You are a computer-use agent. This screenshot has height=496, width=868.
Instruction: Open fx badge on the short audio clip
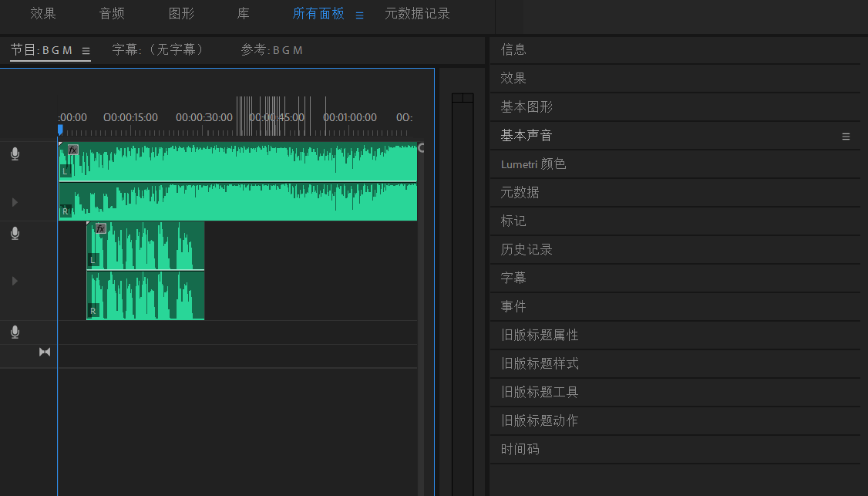[100, 228]
